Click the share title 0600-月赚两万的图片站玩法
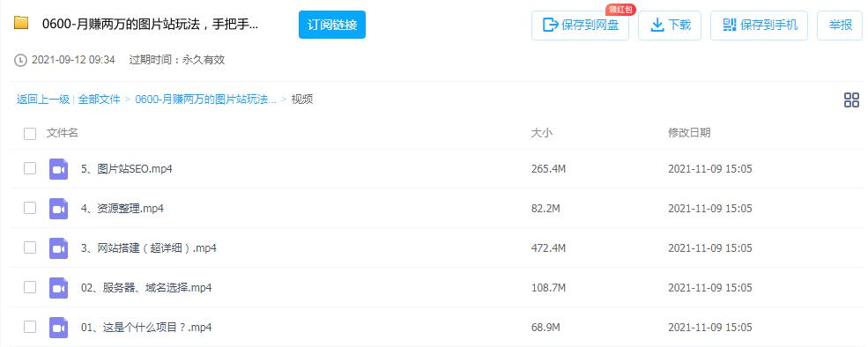 click(151, 25)
